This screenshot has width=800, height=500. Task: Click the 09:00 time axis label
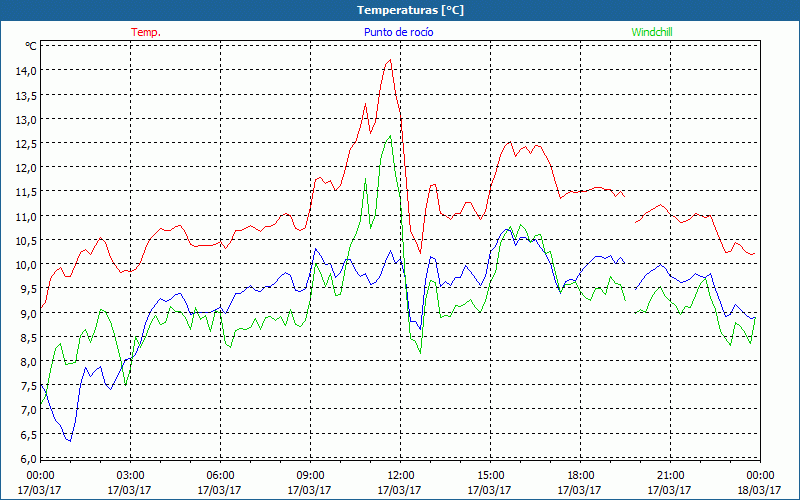click(310, 476)
